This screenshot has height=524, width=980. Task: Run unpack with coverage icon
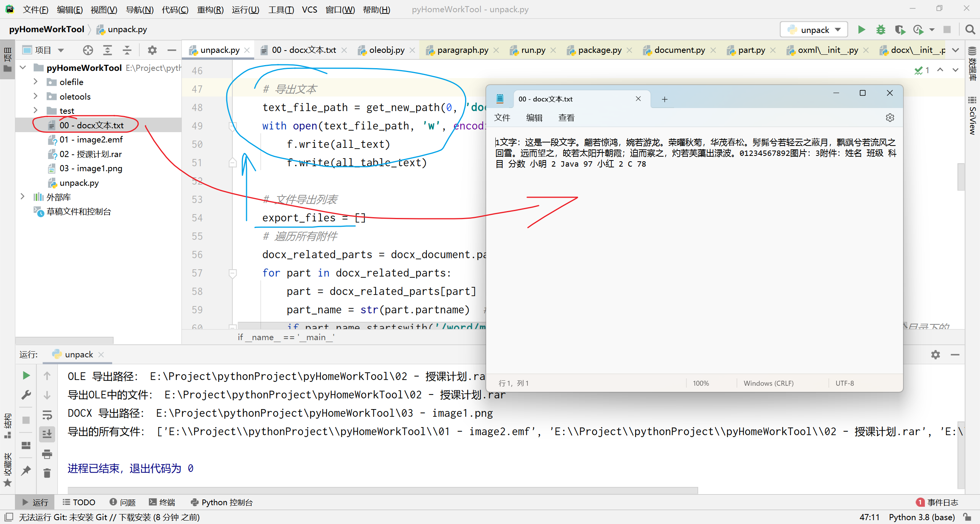[900, 29]
